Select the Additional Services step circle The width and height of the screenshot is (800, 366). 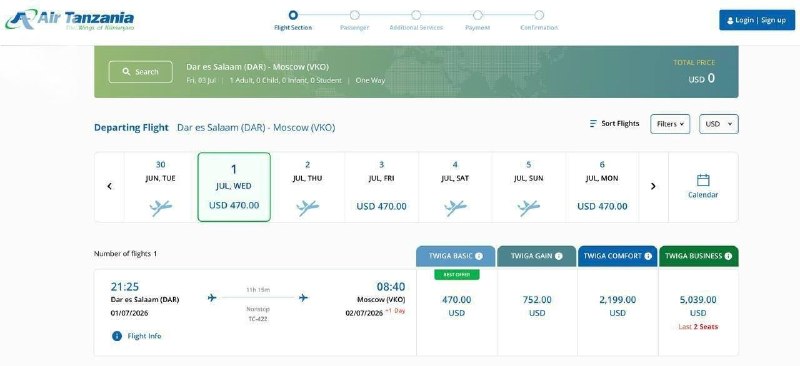416,15
